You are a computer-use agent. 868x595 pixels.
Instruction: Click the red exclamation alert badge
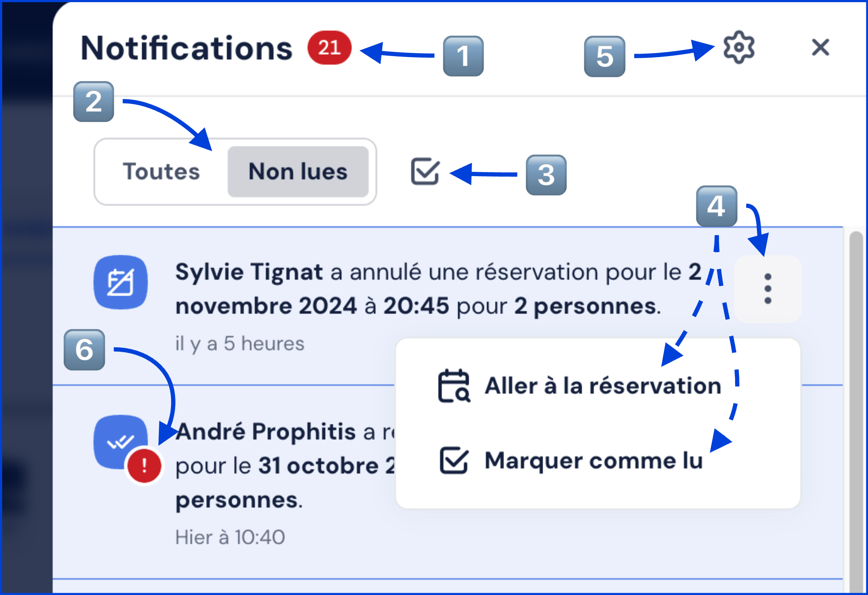(144, 466)
